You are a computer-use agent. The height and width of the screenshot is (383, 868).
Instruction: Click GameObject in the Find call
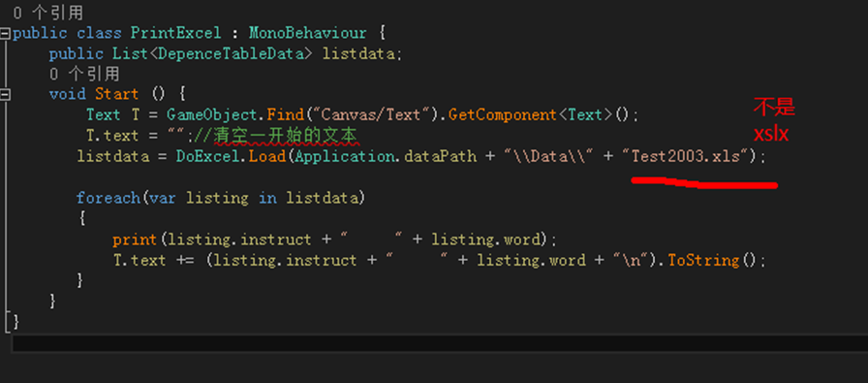(x=212, y=115)
